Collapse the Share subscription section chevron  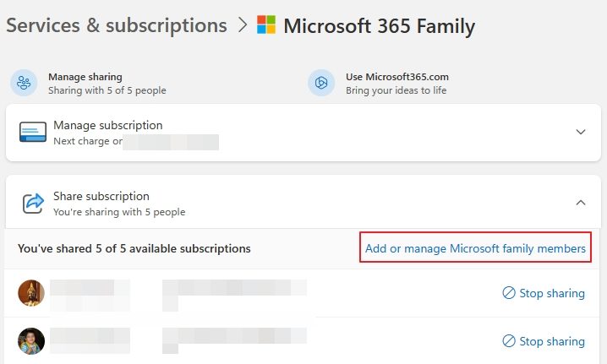pos(581,203)
